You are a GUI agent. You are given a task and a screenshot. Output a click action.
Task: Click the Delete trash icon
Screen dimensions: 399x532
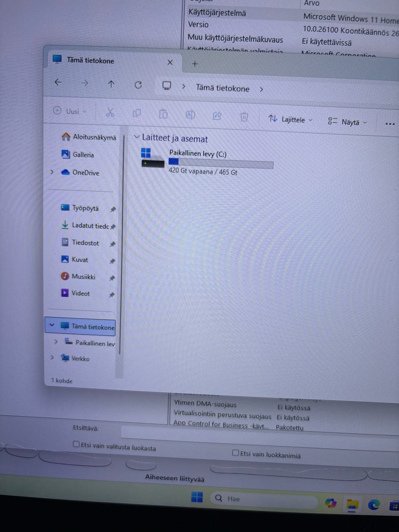click(x=244, y=117)
